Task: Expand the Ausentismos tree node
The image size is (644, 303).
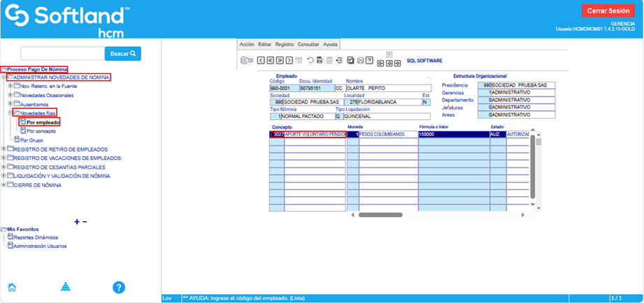Action: (x=10, y=103)
